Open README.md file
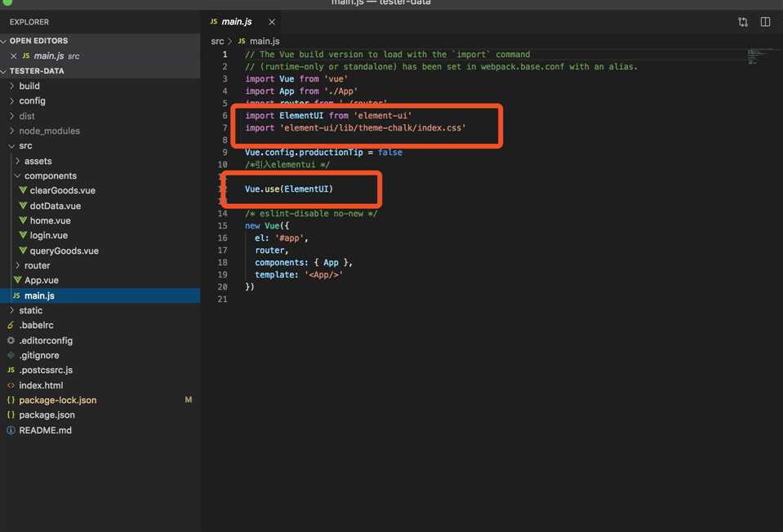 (x=100, y=430)
